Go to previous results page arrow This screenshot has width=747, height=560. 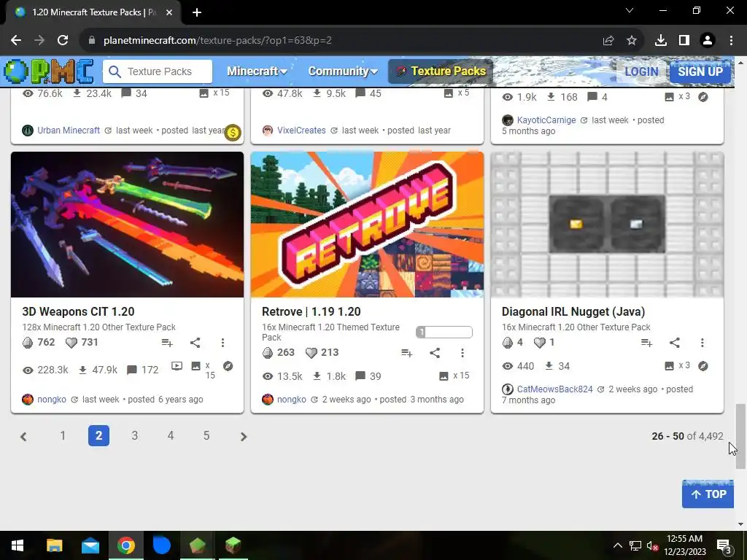click(23, 436)
